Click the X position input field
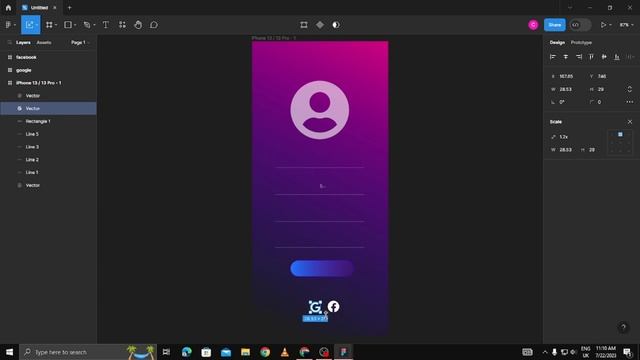This screenshot has height=360, width=640. pos(567,76)
